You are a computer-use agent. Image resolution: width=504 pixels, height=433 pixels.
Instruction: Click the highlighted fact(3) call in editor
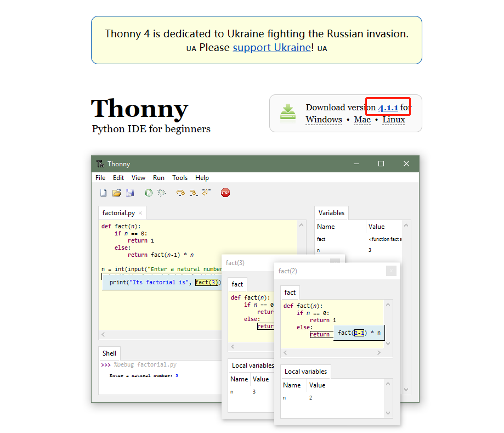click(x=207, y=282)
